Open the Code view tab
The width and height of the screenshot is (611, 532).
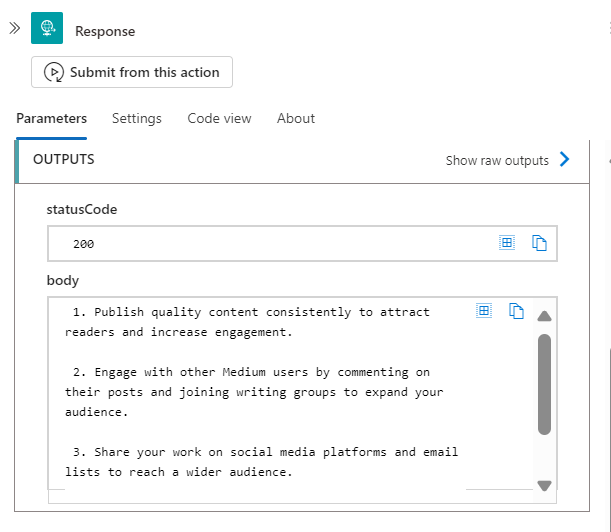219,118
